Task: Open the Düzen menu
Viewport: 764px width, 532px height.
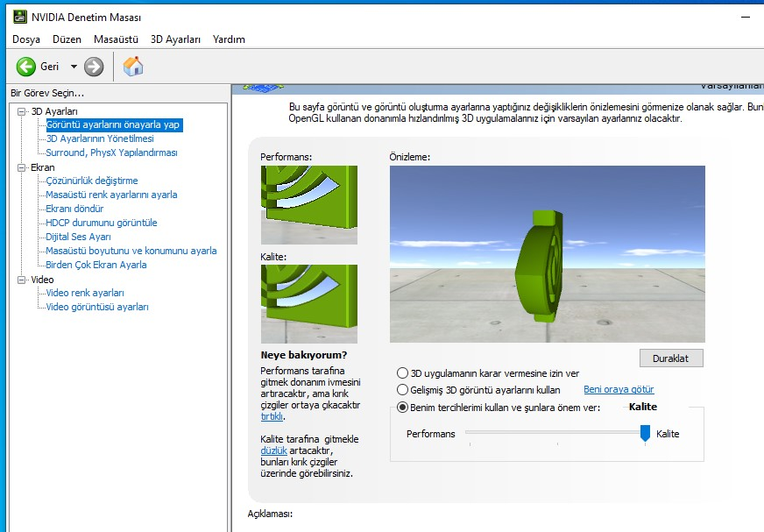Action: (x=67, y=39)
